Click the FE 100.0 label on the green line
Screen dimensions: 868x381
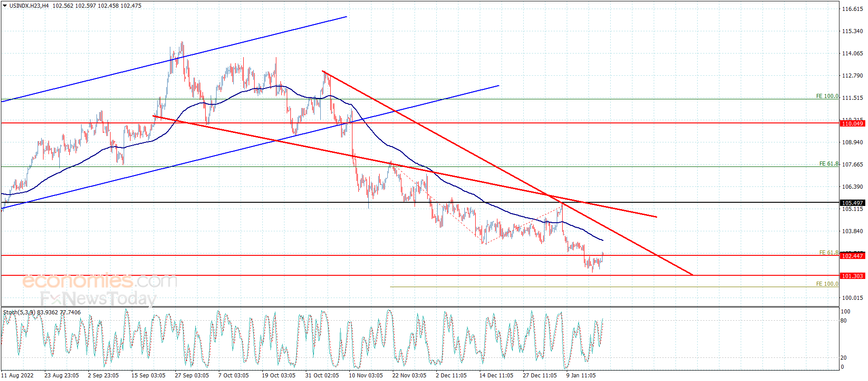pyautogui.click(x=827, y=96)
